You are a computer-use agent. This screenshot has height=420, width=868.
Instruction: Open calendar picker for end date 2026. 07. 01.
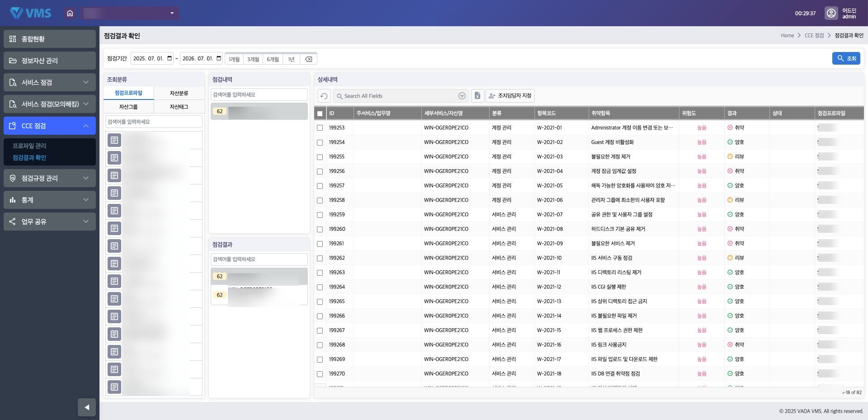click(x=219, y=58)
